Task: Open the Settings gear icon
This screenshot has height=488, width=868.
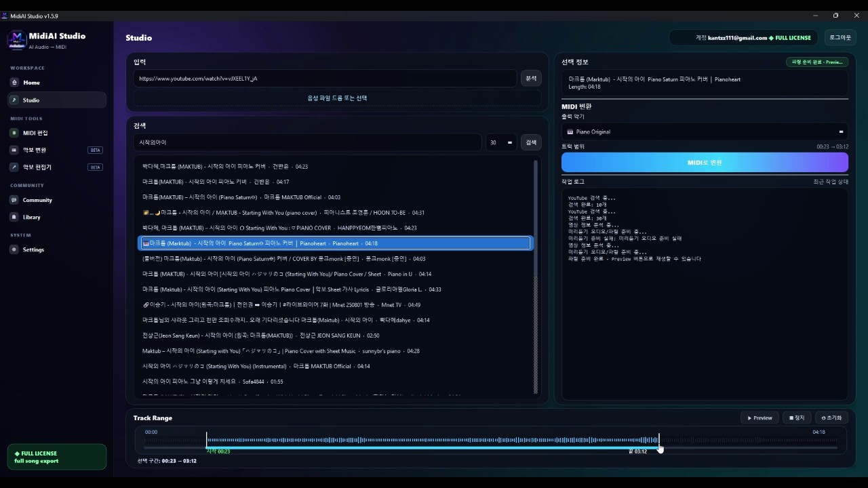Action: tap(14, 249)
